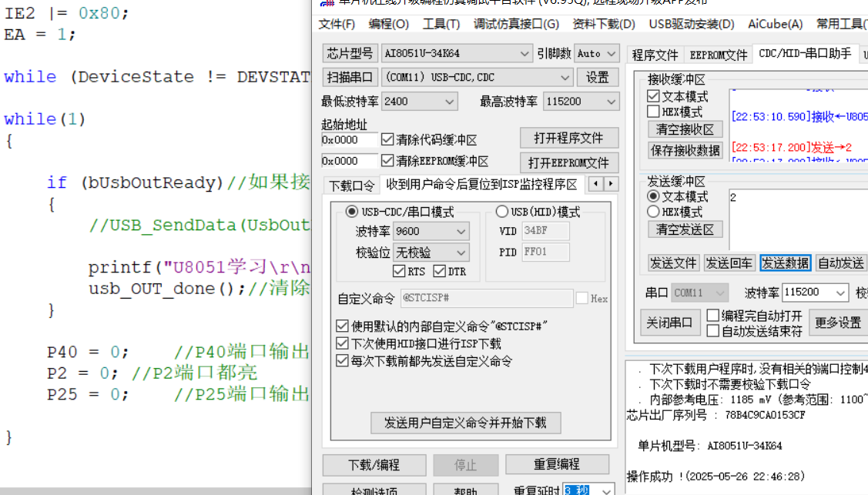This screenshot has width=868, height=495.
Task: Select 收到用户命令后复位到ISP监控程序区 tab
Action: coord(481,184)
